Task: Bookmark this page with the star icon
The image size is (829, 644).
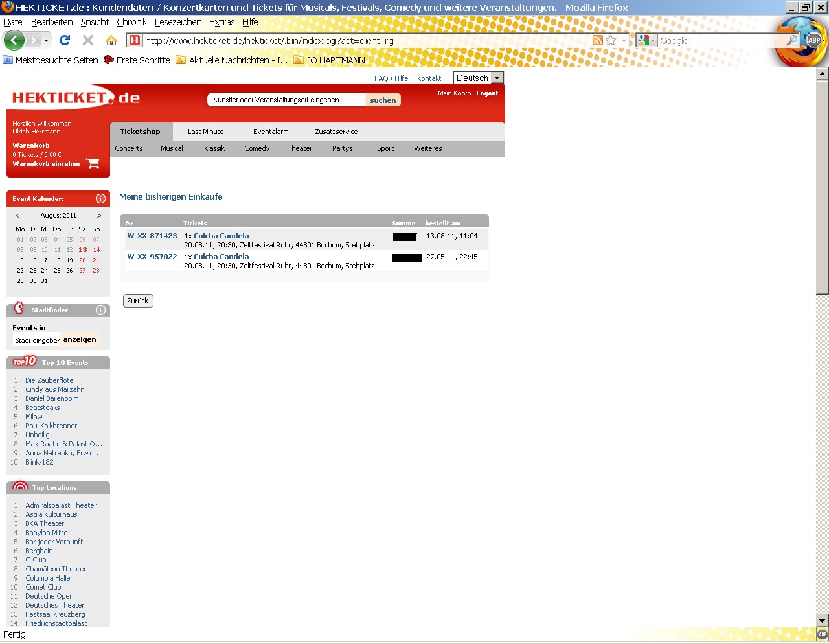Action: pyautogui.click(x=611, y=40)
